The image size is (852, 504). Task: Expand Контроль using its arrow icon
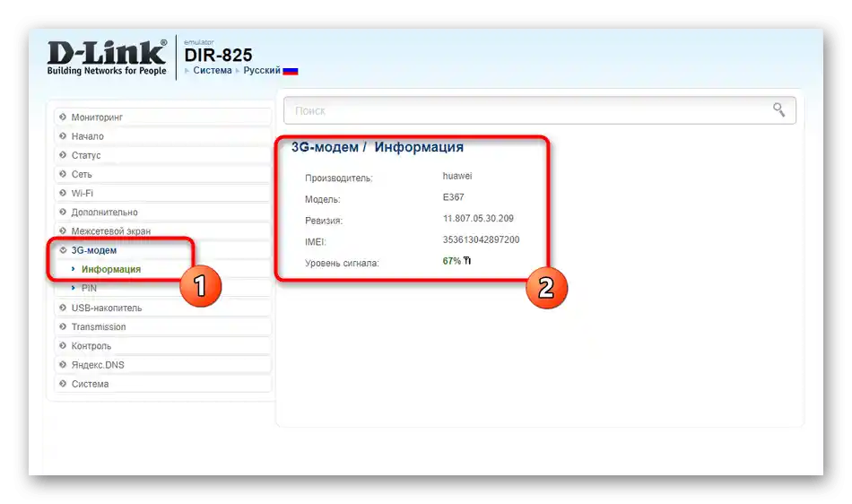63,345
